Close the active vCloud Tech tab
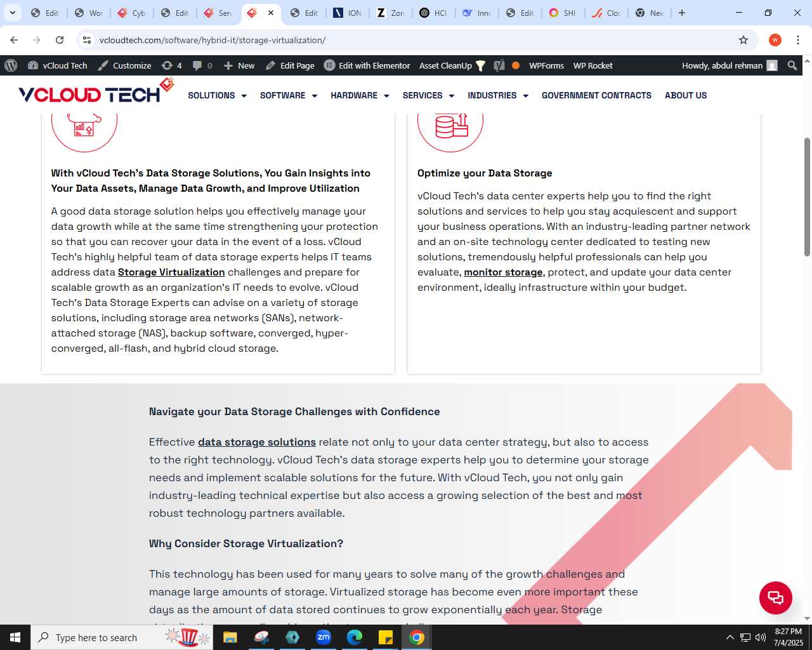Viewport: 812px width, 650px height. click(x=271, y=13)
